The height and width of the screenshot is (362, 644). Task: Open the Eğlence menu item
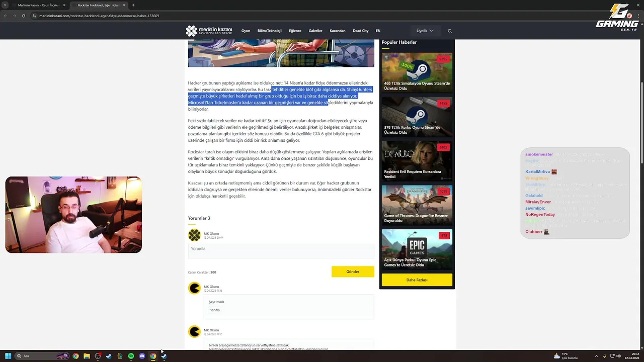tap(295, 31)
